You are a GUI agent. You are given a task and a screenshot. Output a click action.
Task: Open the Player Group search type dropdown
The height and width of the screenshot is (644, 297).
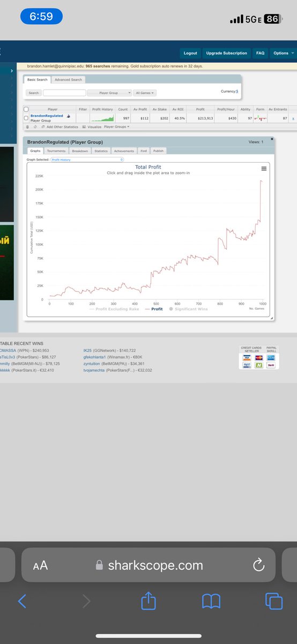[x=109, y=93]
